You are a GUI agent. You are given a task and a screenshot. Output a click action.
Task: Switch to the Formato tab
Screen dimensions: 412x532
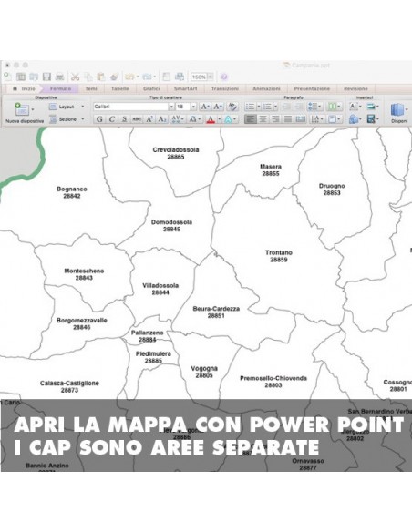[60, 88]
